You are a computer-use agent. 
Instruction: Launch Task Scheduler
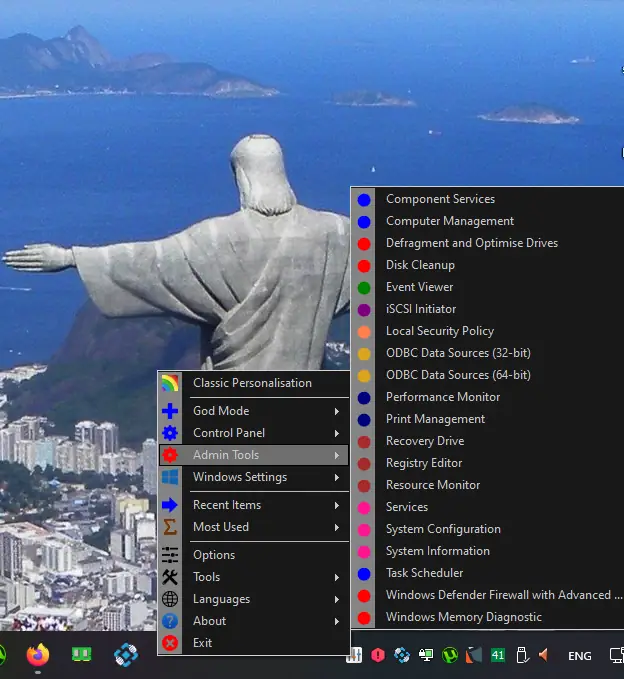point(488,573)
